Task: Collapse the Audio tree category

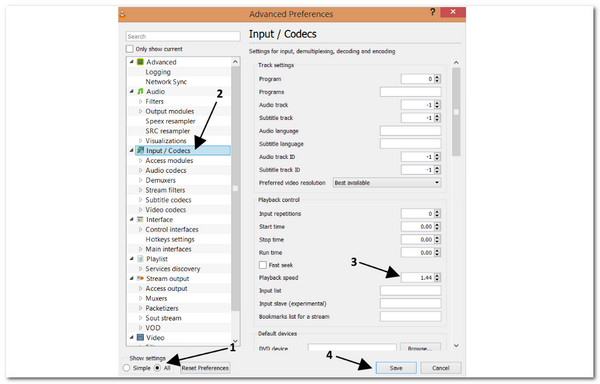Action: point(132,91)
